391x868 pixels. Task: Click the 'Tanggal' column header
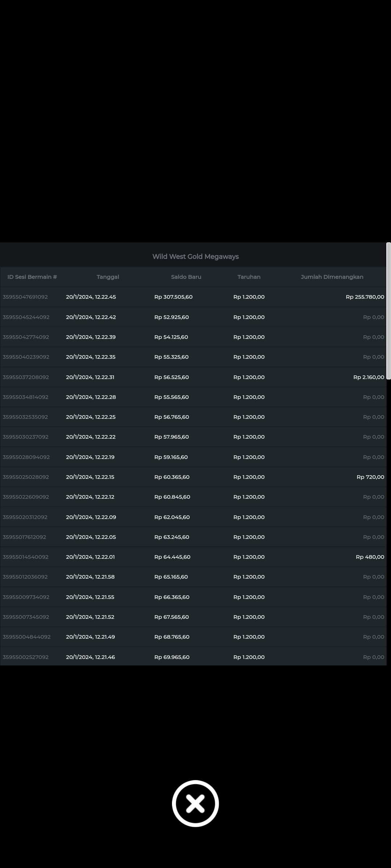tap(108, 277)
